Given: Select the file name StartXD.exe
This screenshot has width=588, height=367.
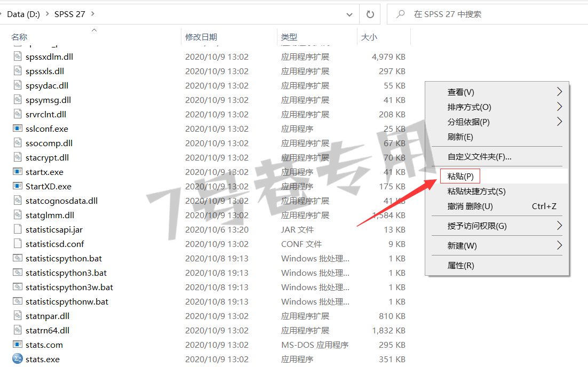Looking at the screenshot, I should [x=49, y=186].
